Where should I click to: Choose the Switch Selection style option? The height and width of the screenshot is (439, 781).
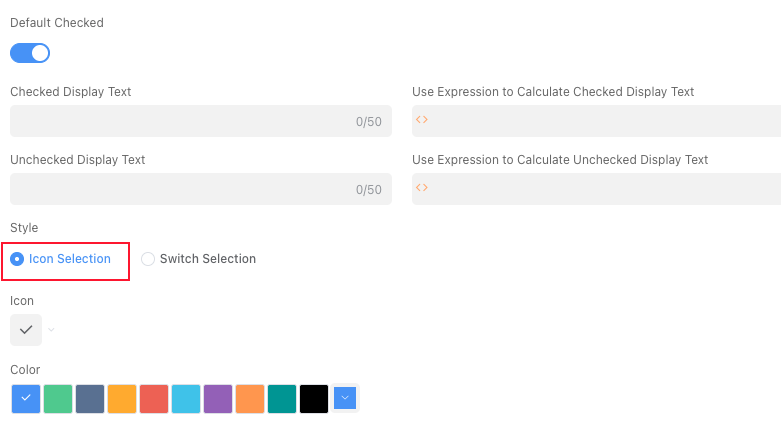coord(149,259)
